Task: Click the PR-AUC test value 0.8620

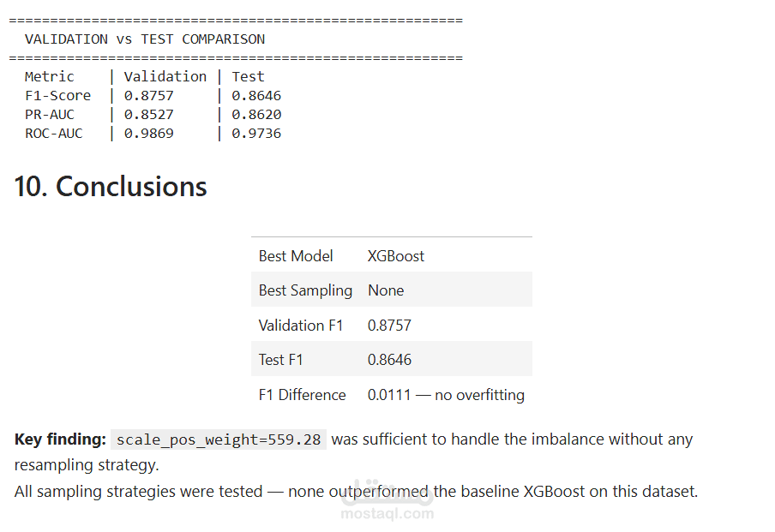Action: (256, 115)
